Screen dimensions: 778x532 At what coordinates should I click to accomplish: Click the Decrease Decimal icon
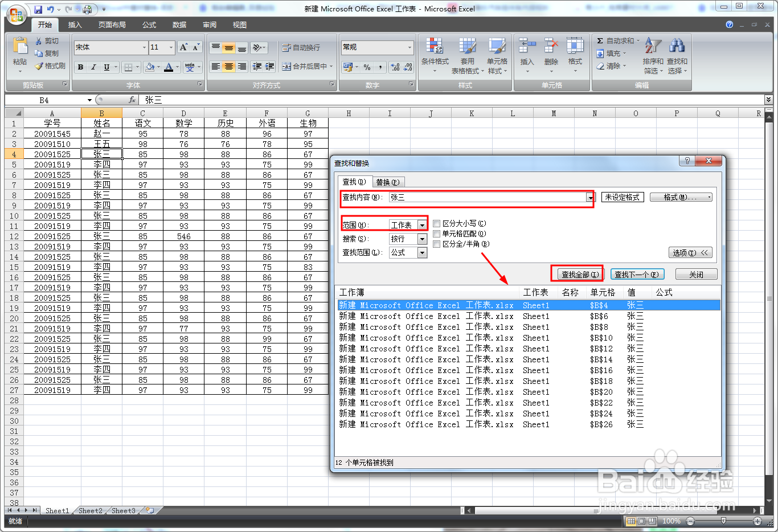(408, 67)
